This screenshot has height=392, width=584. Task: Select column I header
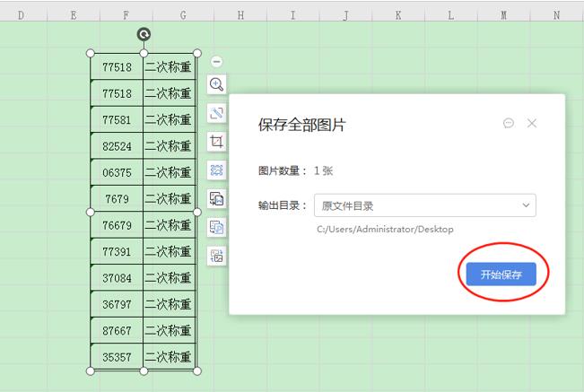tap(292, 15)
